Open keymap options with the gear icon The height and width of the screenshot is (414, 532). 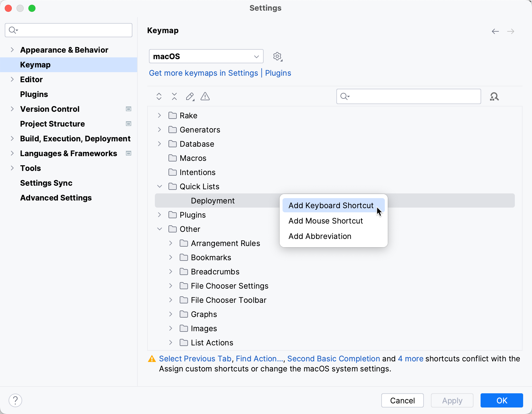pos(277,56)
